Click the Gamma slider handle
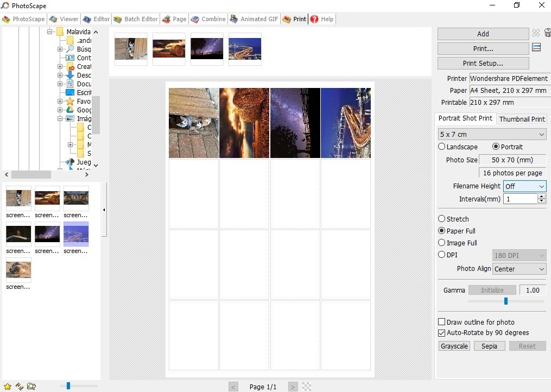 [x=505, y=301]
